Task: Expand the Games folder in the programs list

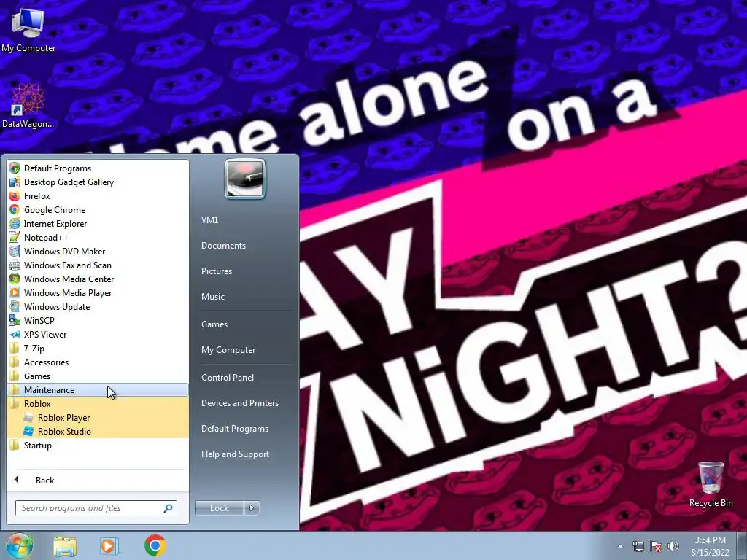Action: tap(98, 376)
